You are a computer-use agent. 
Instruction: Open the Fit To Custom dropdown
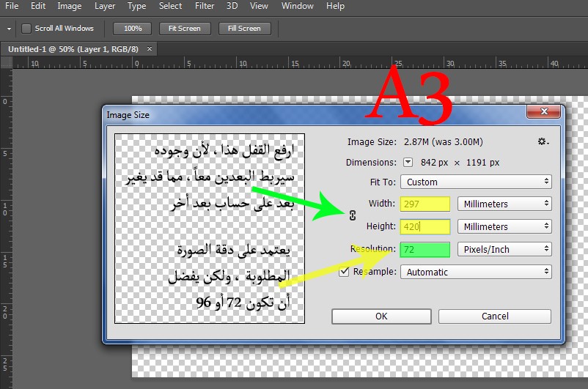[x=475, y=182]
